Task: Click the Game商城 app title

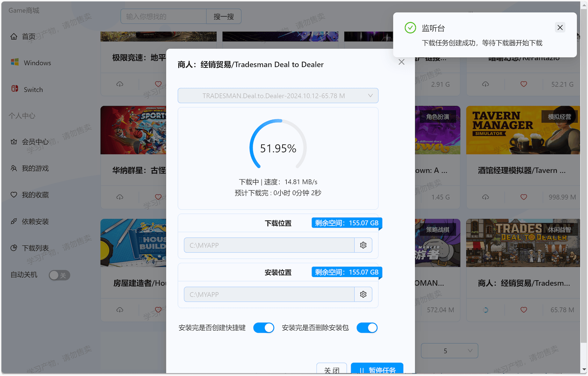Action: (x=24, y=10)
